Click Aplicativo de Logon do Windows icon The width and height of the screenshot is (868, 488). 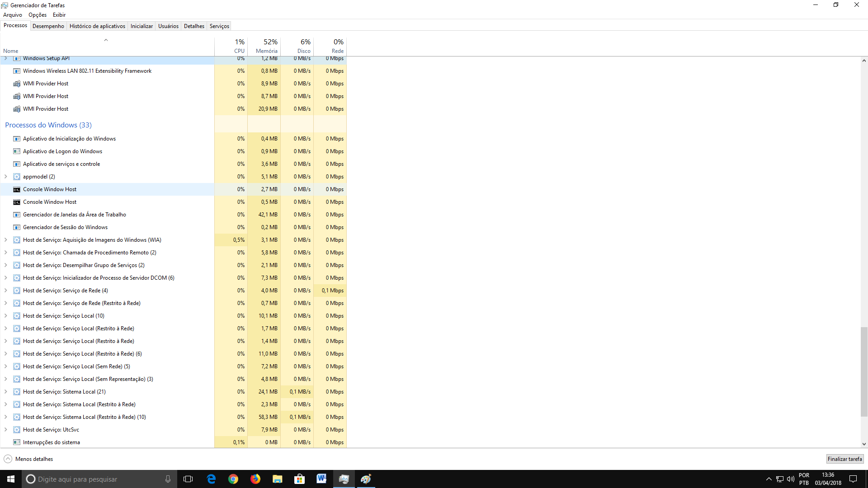(x=17, y=151)
